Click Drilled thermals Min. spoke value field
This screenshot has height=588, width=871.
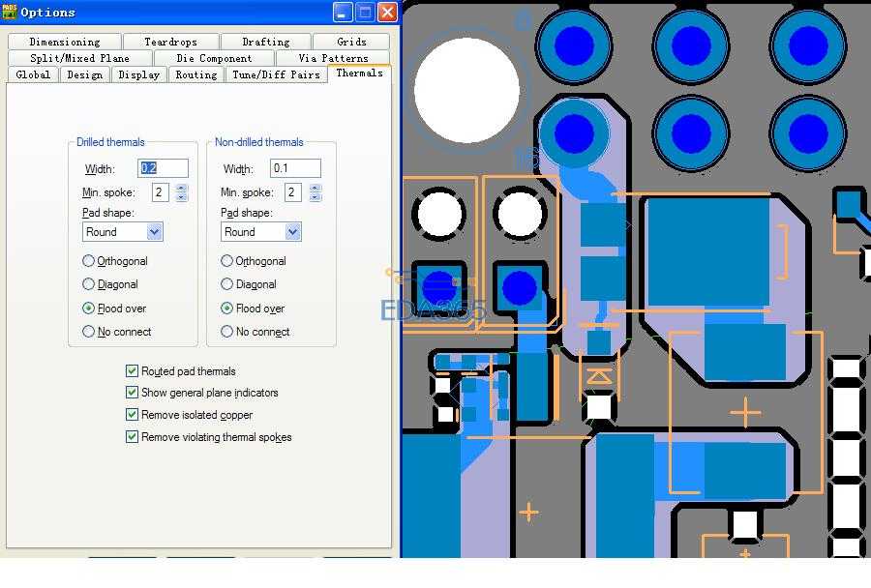click(160, 192)
